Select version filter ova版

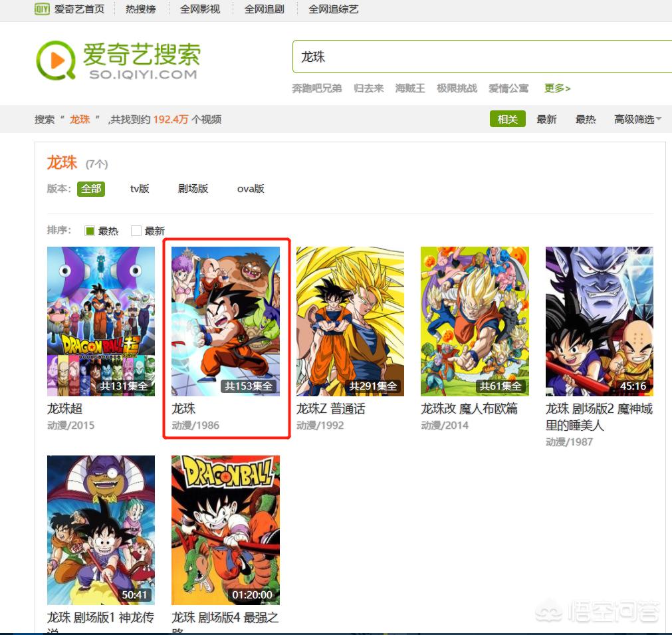point(251,189)
